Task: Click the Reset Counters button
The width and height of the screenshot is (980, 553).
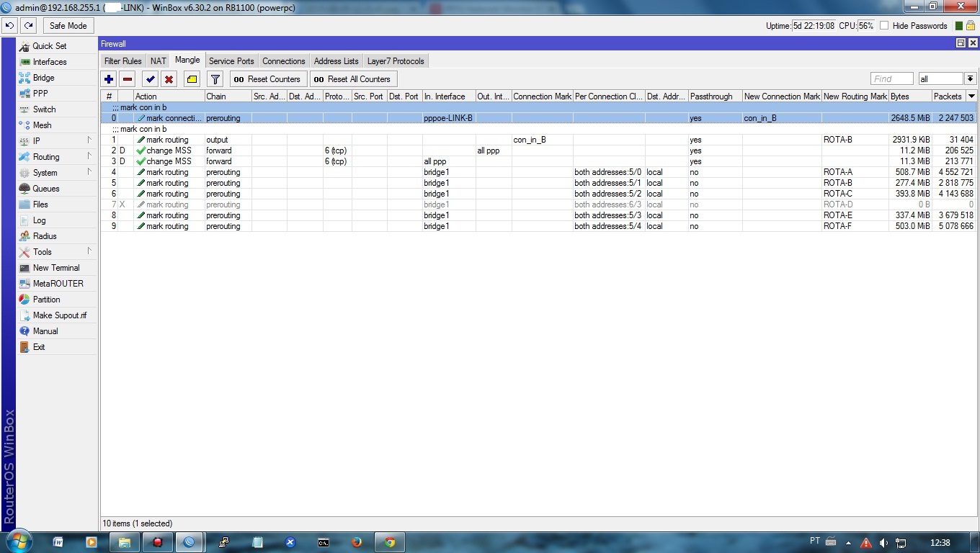Action: click(x=269, y=79)
